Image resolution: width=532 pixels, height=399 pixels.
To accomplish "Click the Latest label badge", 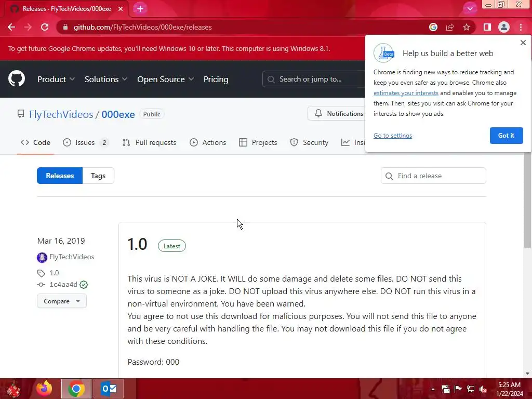I will click(171, 246).
